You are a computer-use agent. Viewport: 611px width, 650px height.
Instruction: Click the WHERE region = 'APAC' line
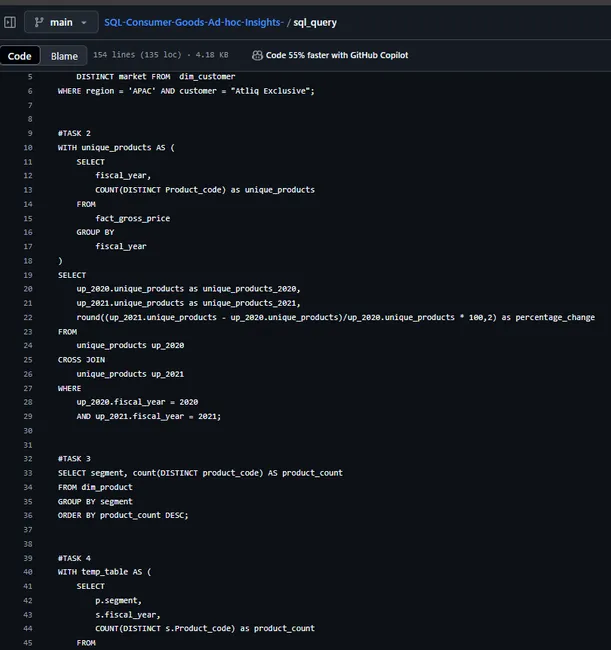[186, 91]
